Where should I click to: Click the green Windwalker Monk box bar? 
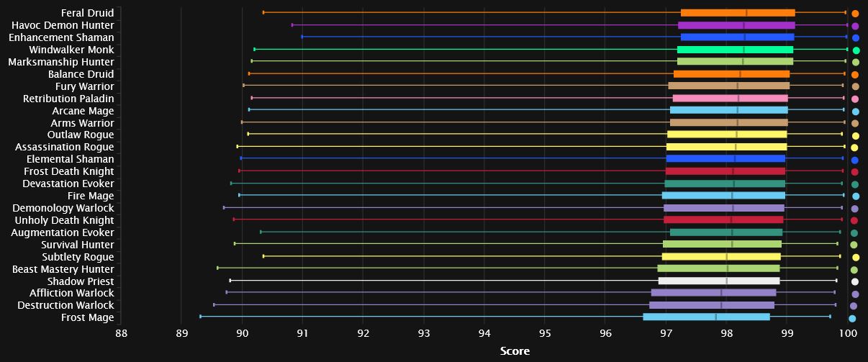(735, 50)
